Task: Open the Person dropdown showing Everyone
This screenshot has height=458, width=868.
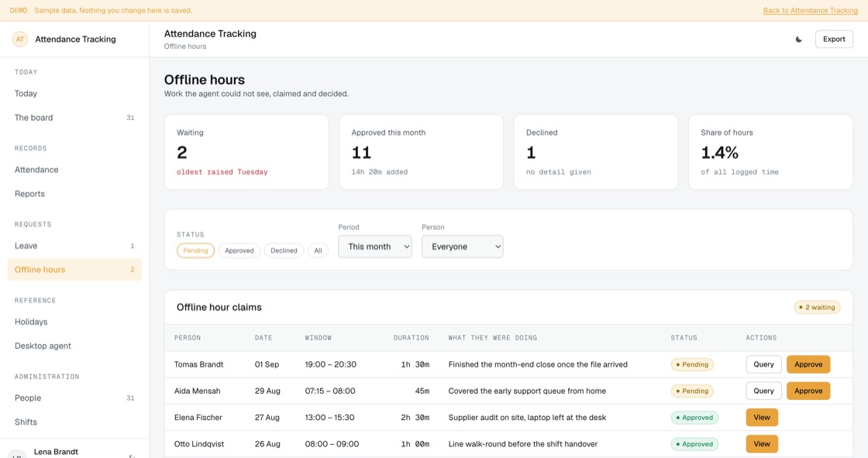Action: tap(462, 246)
